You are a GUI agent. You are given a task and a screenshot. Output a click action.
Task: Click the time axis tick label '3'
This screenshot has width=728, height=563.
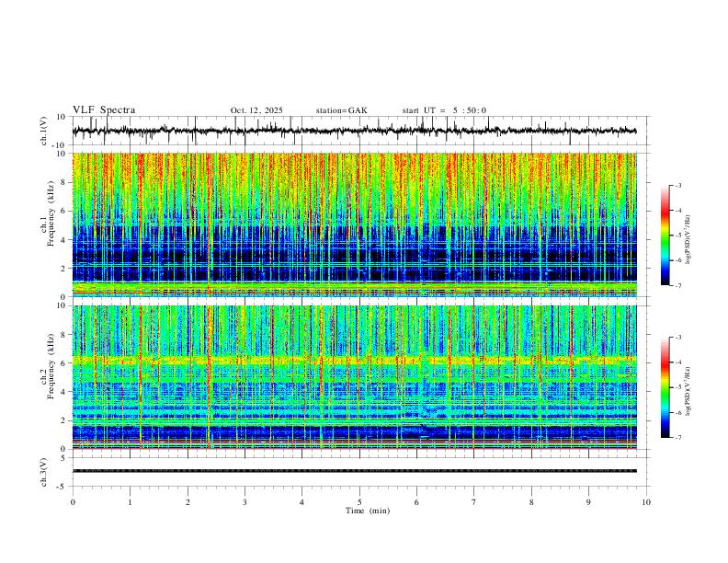245,502
